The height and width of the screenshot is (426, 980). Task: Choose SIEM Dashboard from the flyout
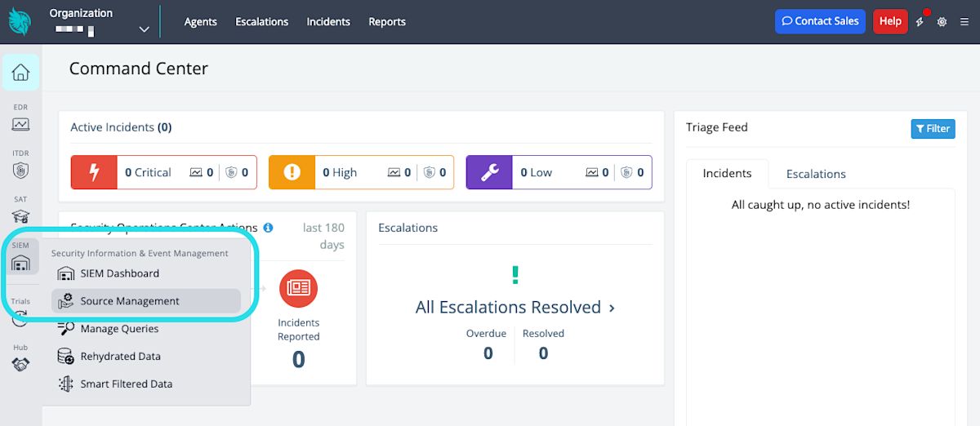146,273
